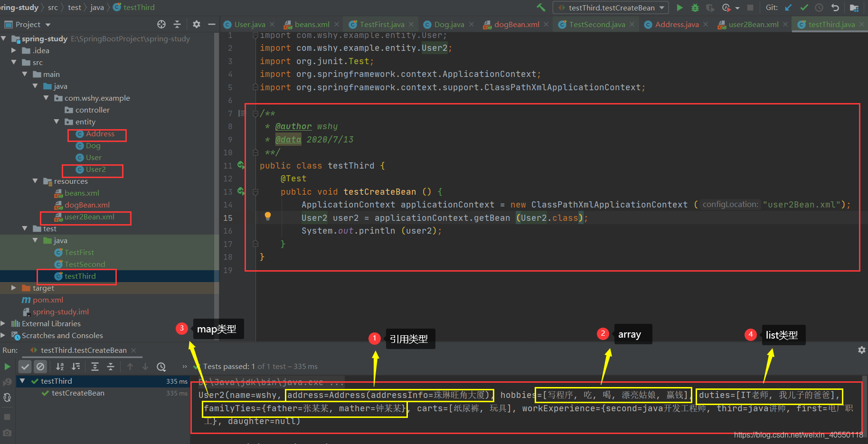The width and height of the screenshot is (868, 444).
Task: Click the Git update project arrow
Action: pyautogui.click(x=788, y=8)
